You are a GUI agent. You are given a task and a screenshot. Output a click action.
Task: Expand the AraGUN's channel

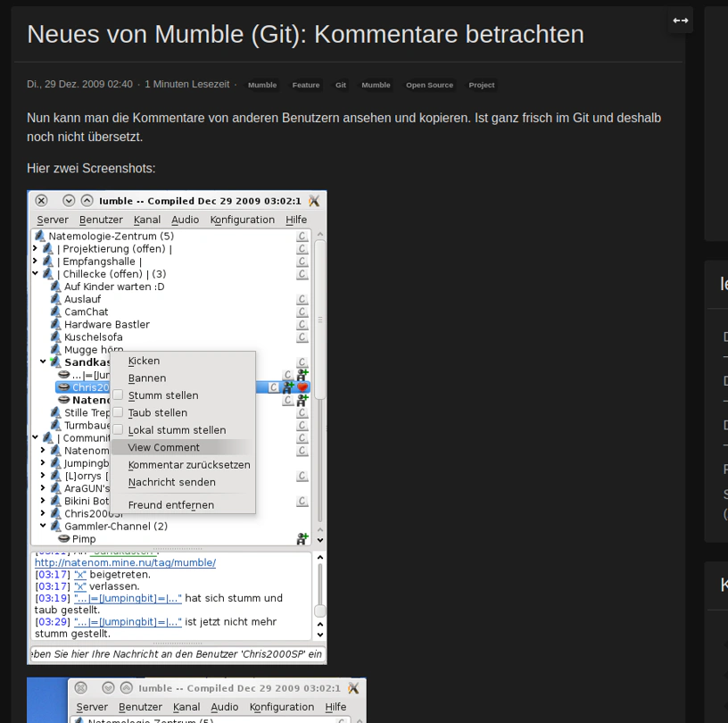click(x=43, y=488)
